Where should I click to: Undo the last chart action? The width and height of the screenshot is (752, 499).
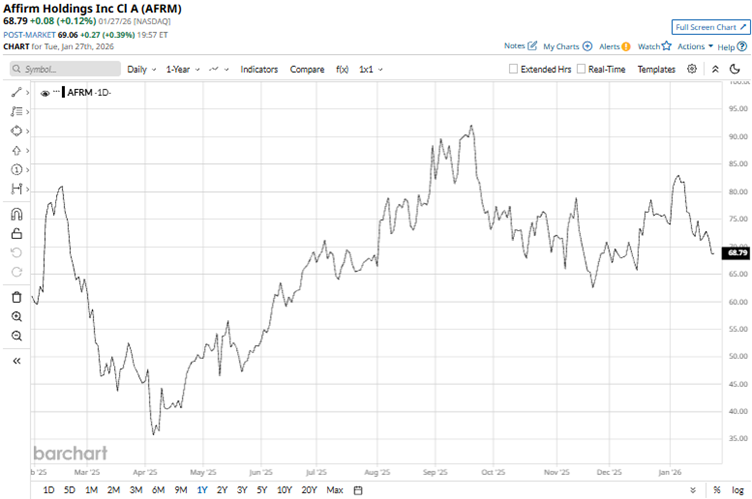(x=16, y=253)
